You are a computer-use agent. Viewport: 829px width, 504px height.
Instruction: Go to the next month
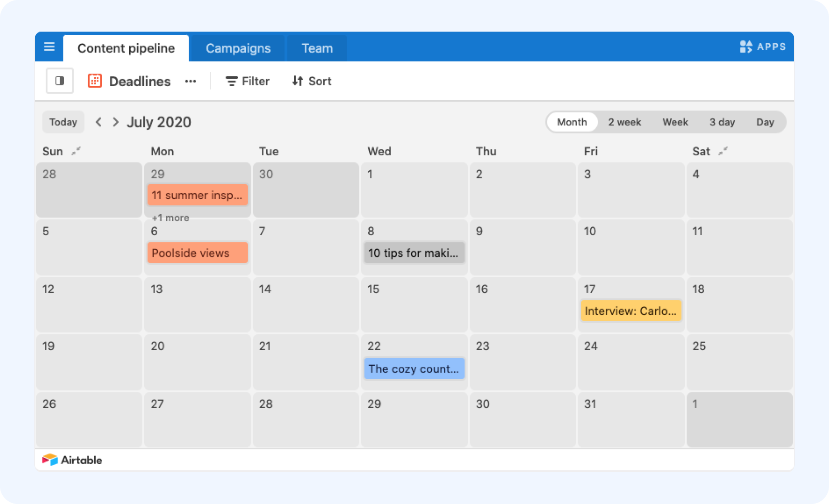pyautogui.click(x=116, y=122)
